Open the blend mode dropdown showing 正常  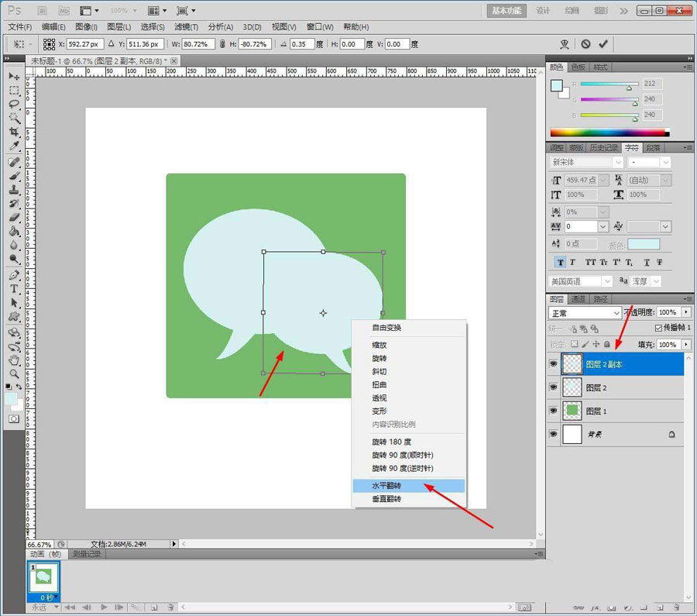(585, 313)
